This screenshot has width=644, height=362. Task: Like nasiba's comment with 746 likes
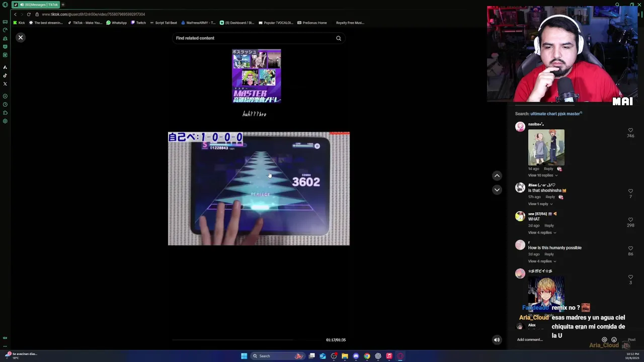tap(630, 130)
